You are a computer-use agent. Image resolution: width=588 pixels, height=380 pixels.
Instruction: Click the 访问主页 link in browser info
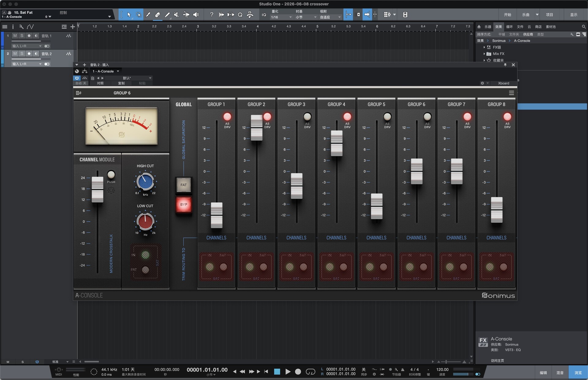click(x=497, y=360)
